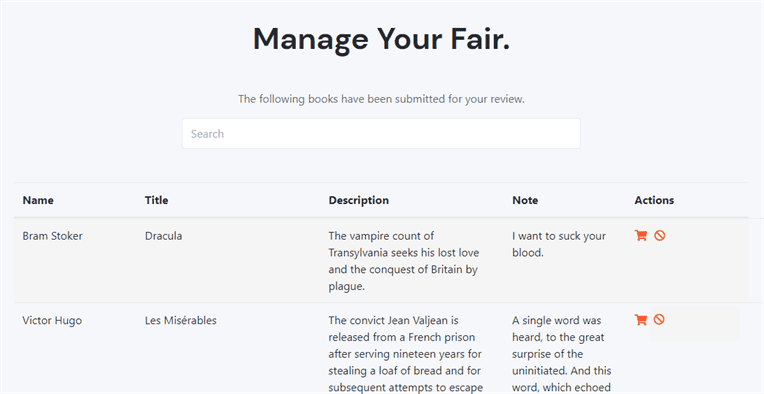This screenshot has width=764, height=394.
Task: Click the cart icon for Dracula
Action: (x=641, y=236)
